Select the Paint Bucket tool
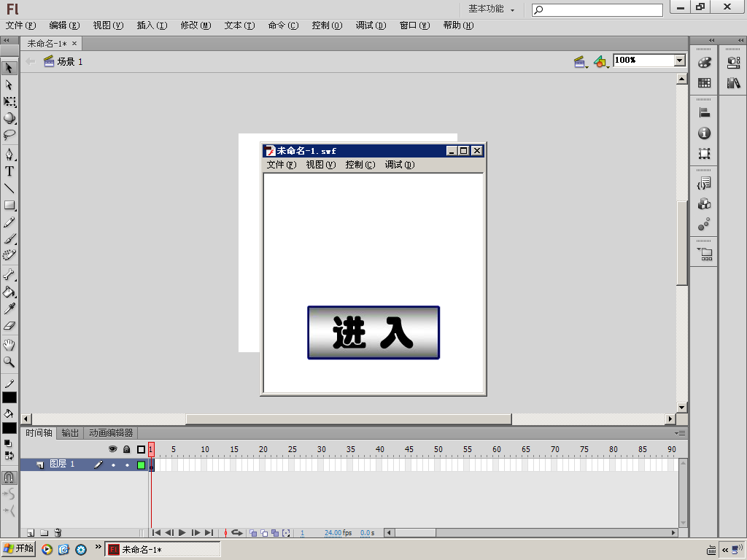Screen dimensions: 747x560 (x=9, y=292)
